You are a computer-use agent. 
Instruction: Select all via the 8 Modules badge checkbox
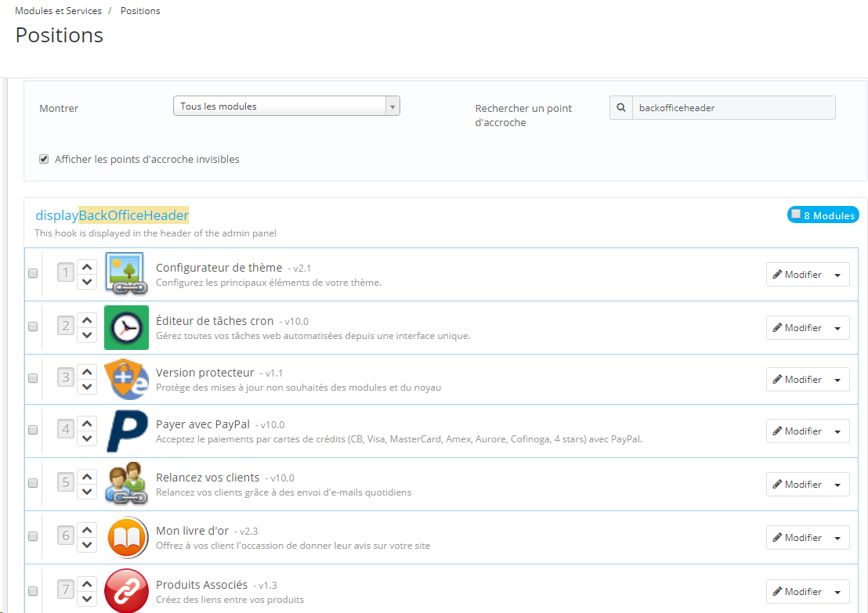pyautogui.click(x=796, y=214)
